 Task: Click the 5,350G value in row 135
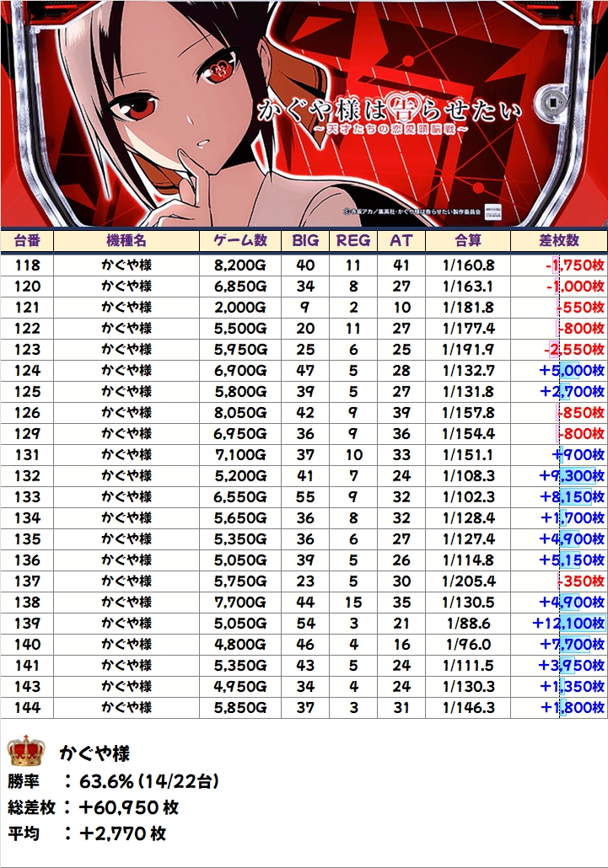tap(240, 538)
